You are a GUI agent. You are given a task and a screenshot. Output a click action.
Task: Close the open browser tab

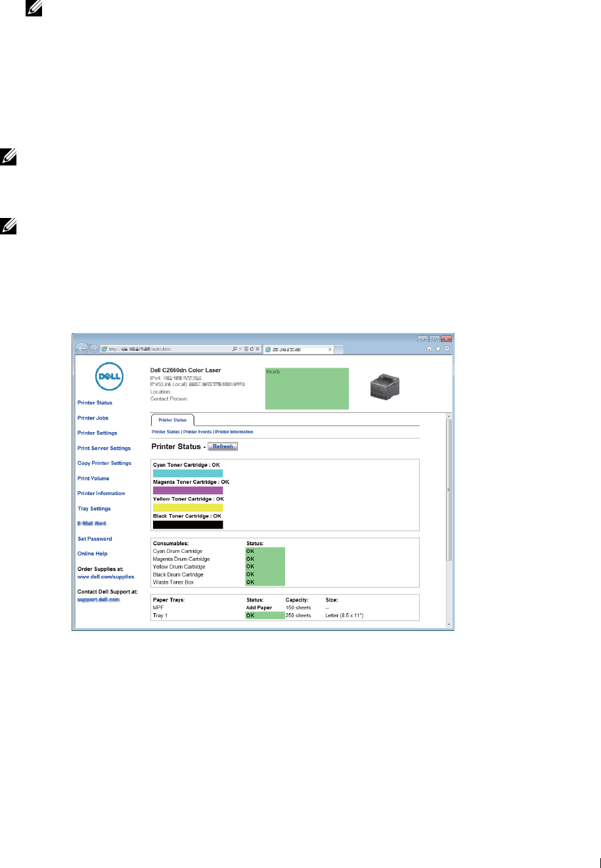330,349
